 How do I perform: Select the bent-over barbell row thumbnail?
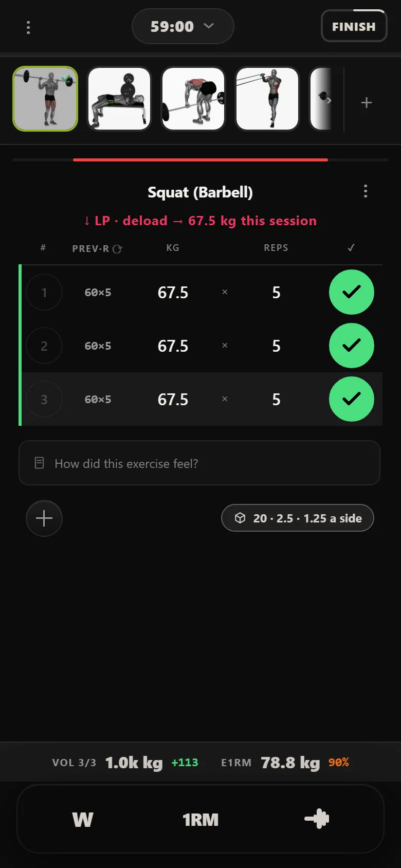click(193, 99)
